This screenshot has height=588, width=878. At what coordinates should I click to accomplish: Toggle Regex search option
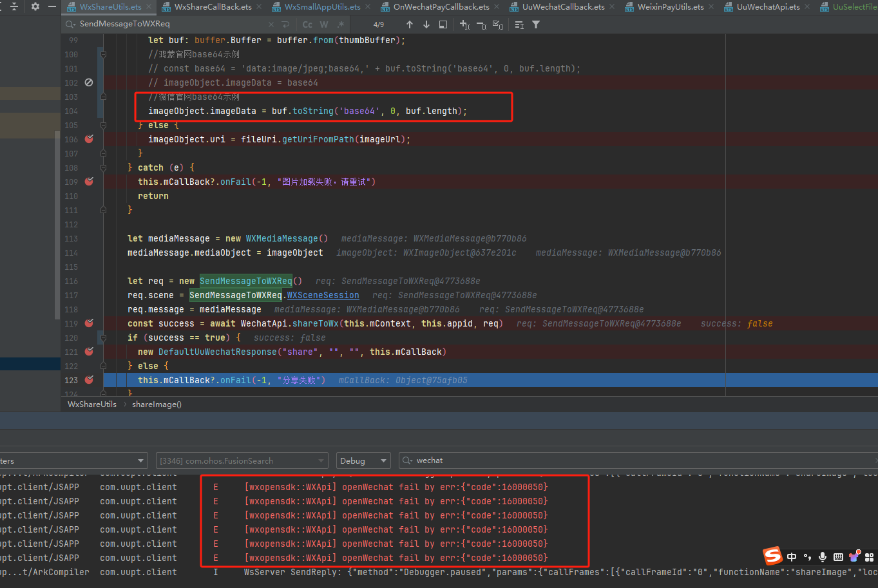pos(341,24)
